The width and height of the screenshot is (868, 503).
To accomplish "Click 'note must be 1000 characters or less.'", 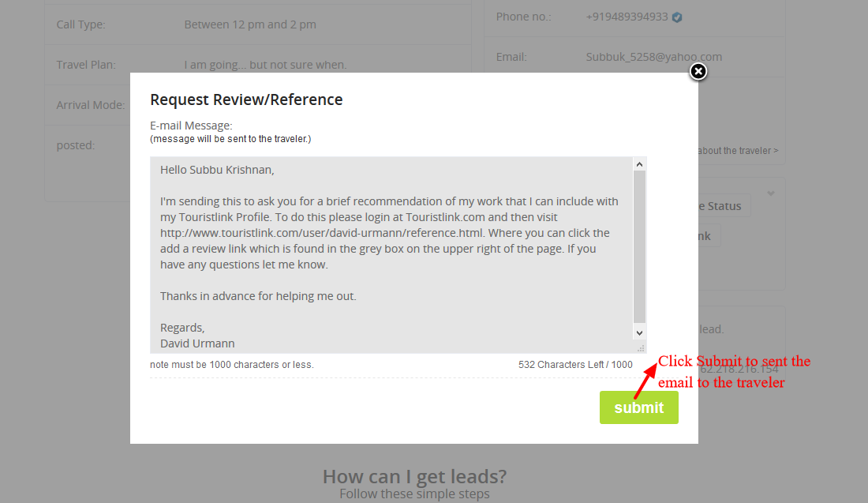I will tap(231, 365).
